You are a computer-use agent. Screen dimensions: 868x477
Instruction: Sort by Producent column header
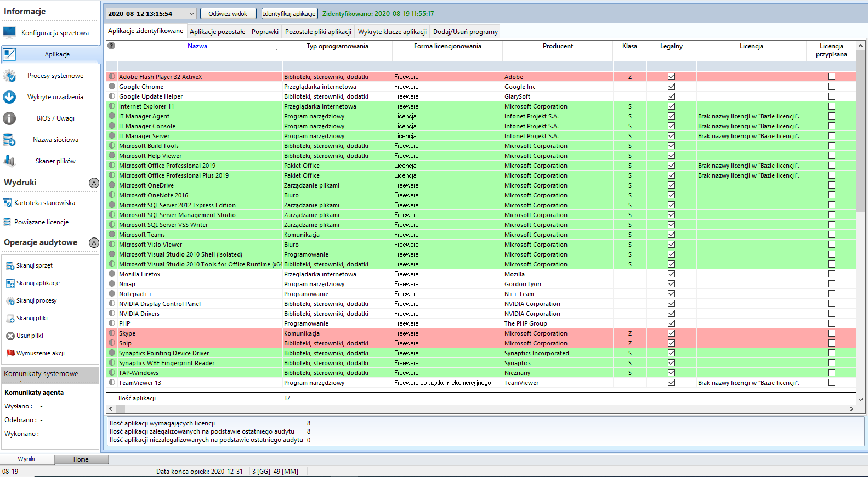558,46
